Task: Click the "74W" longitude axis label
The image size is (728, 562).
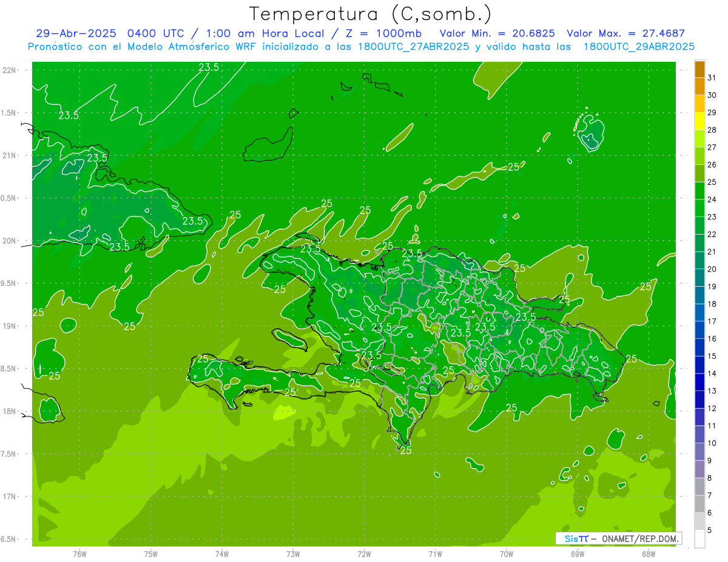Action: tap(222, 554)
